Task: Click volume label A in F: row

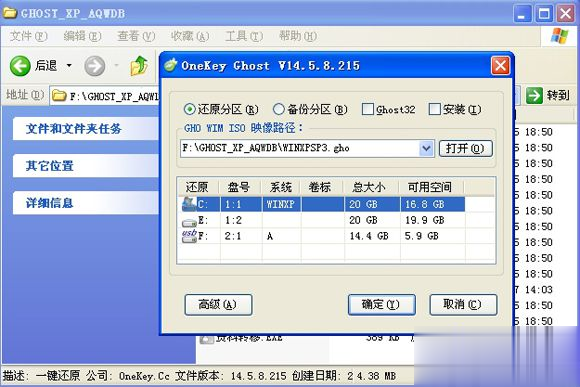Action: [x=270, y=236]
